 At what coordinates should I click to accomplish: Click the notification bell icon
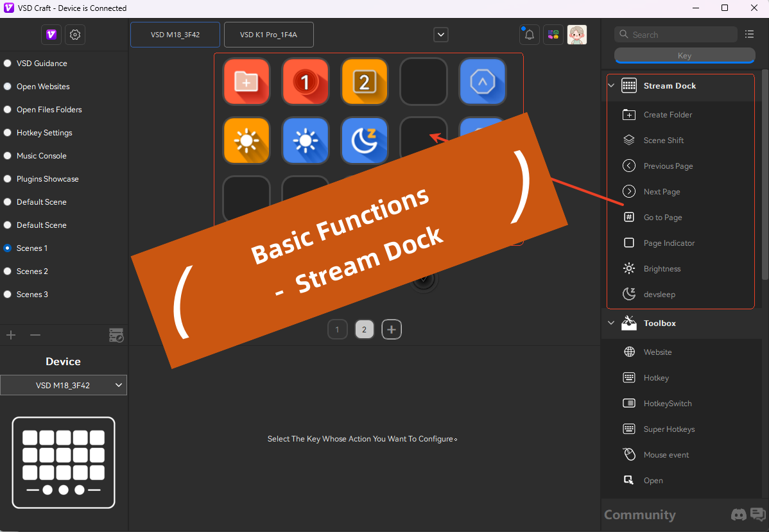529,35
